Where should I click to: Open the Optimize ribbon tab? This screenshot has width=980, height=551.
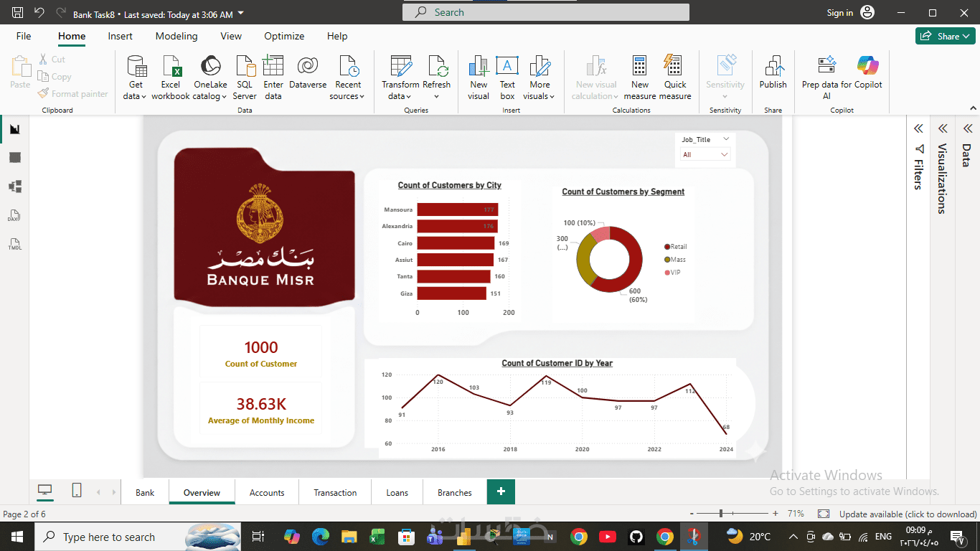point(284,36)
